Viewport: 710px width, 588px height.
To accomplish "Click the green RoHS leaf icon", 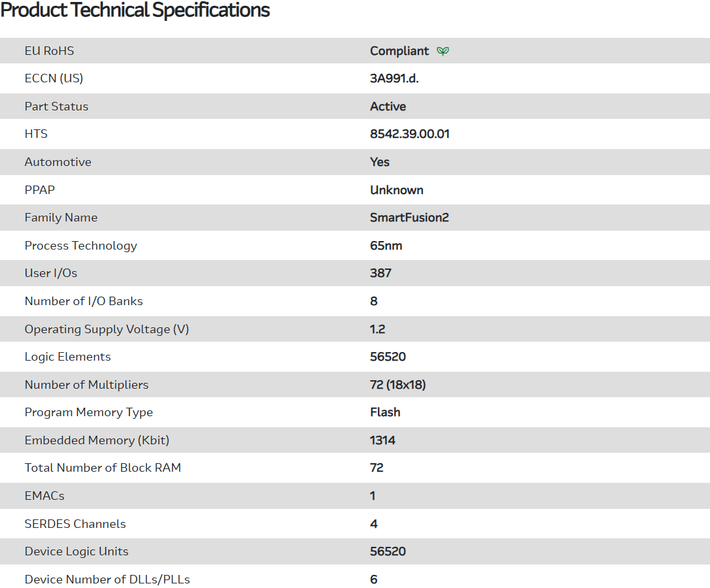I will click(443, 51).
